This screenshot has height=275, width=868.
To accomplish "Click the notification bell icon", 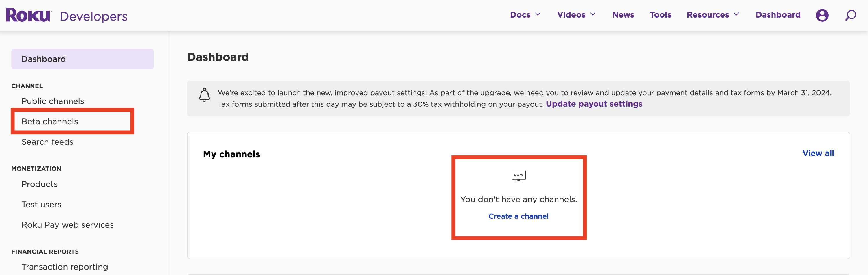I will click(x=204, y=94).
